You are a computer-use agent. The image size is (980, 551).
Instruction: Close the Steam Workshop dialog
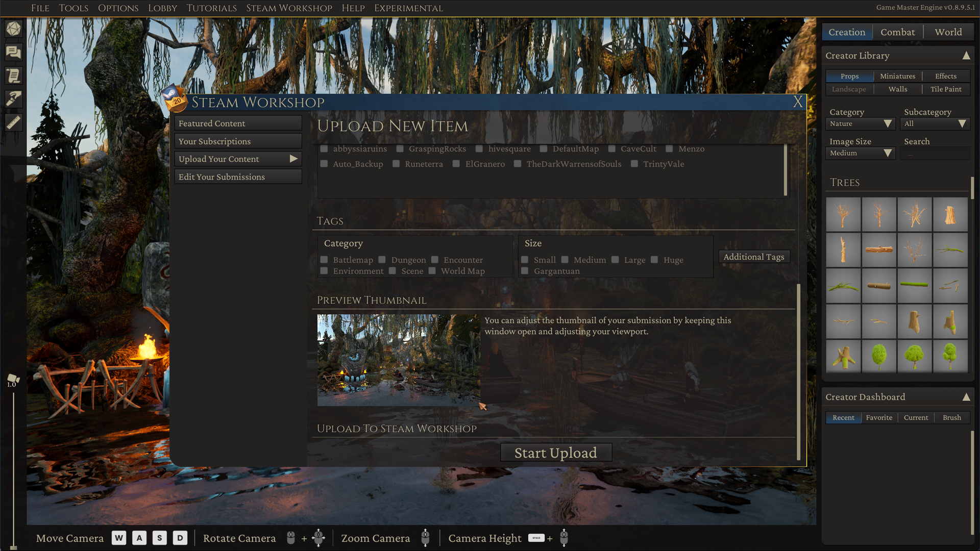point(798,102)
